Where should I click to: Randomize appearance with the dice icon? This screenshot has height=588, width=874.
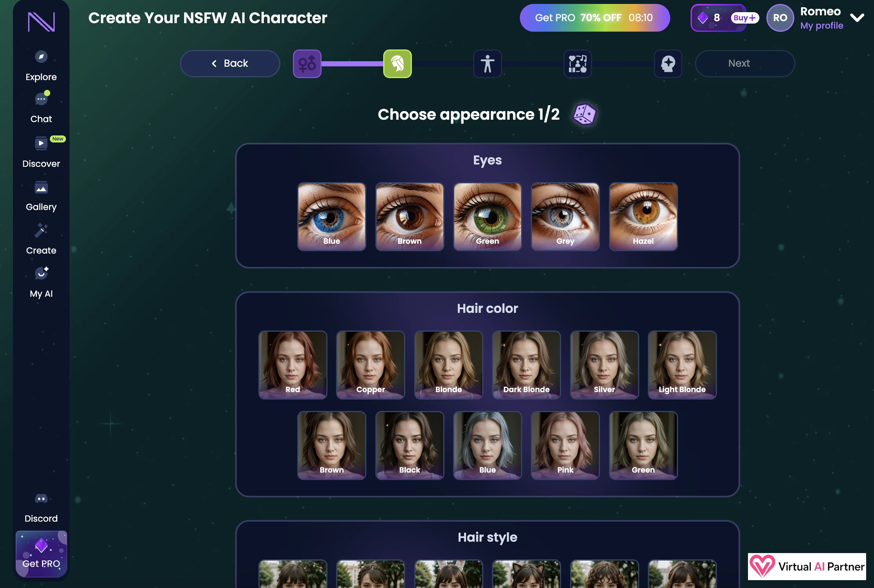coord(584,114)
